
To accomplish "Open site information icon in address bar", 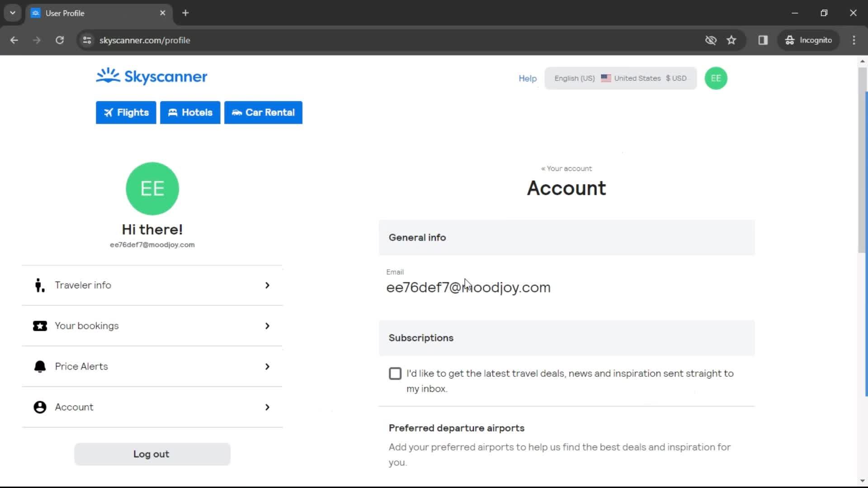I will click(87, 40).
